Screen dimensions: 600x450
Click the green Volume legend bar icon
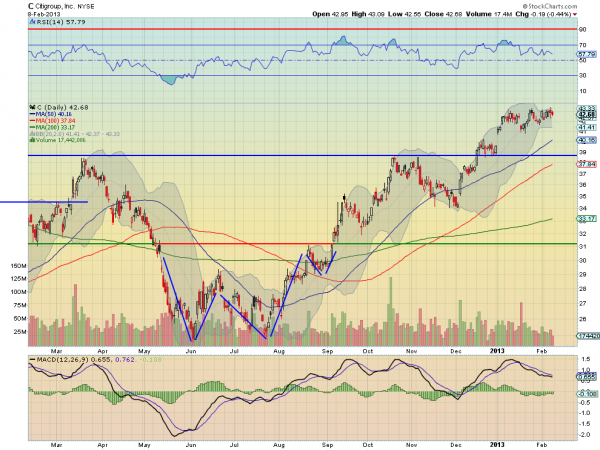tap(32, 140)
